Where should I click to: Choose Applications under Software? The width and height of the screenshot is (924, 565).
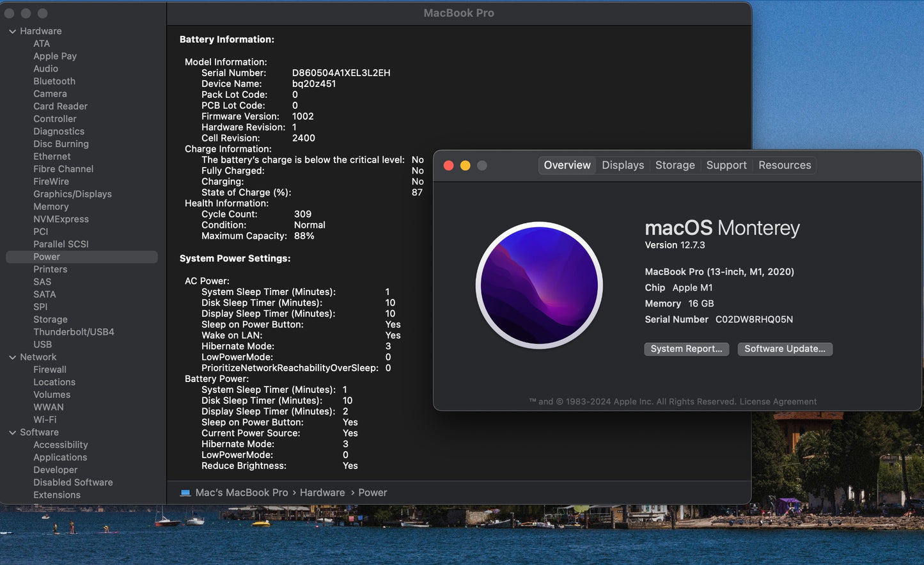click(60, 458)
